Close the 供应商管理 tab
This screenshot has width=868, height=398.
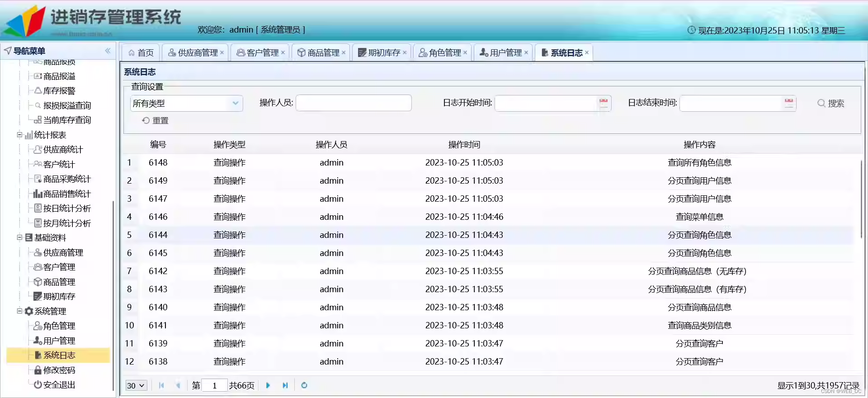tap(222, 52)
